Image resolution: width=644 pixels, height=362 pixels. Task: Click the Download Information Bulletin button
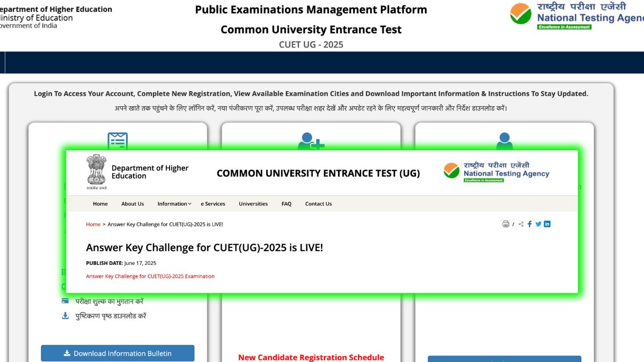118,353
